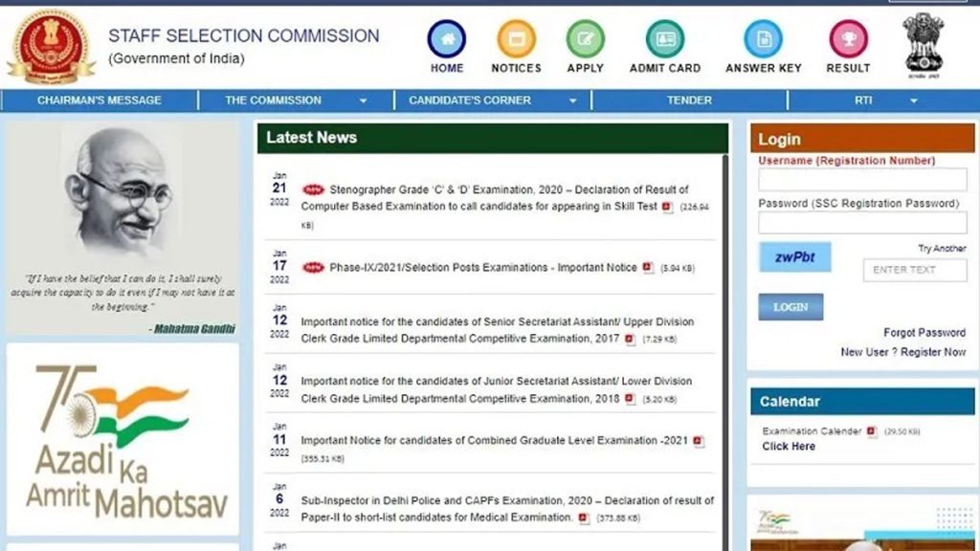Viewport: 980px width, 551px height.
Task: Click the SSC Registration Password field
Action: pos(862,222)
